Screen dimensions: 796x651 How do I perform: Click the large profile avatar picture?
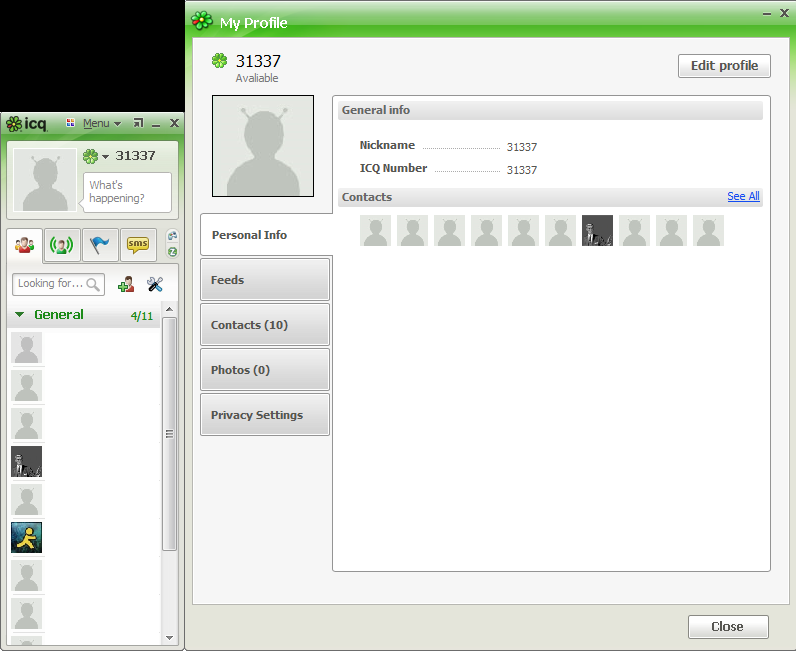[x=263, y=146]
